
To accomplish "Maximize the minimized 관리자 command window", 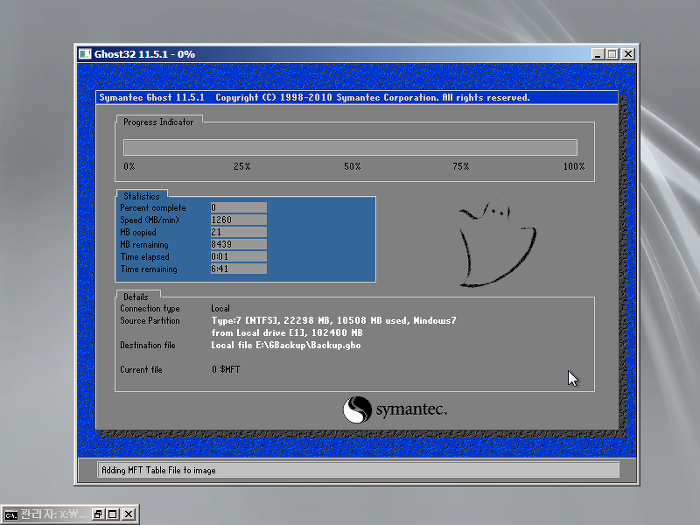I will pyautogui.click(x=112, y=514).
